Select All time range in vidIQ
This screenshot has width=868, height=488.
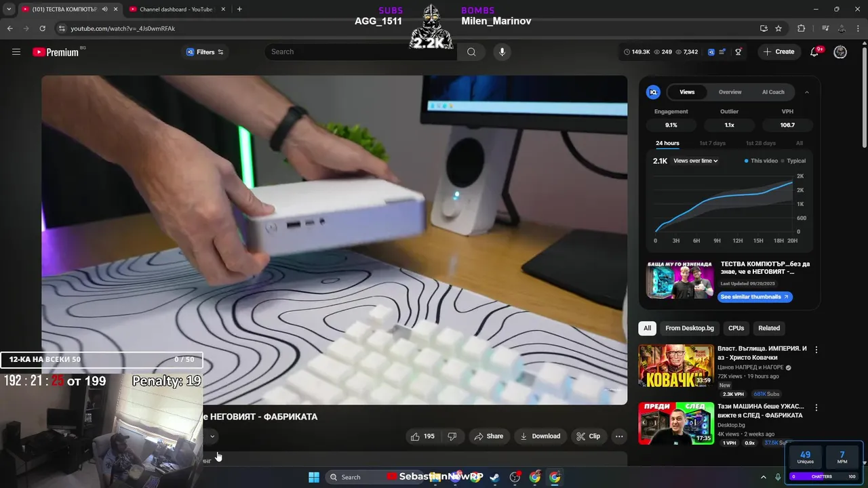[x=800, y=143]
